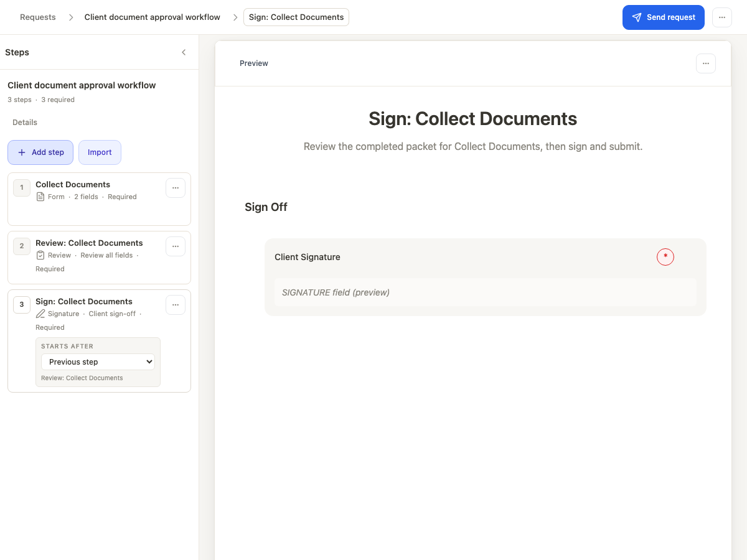Click the signature pen icon in step 3
This screenshot has height=560, width=747.
pyautogui.click(x=40, y=314)
